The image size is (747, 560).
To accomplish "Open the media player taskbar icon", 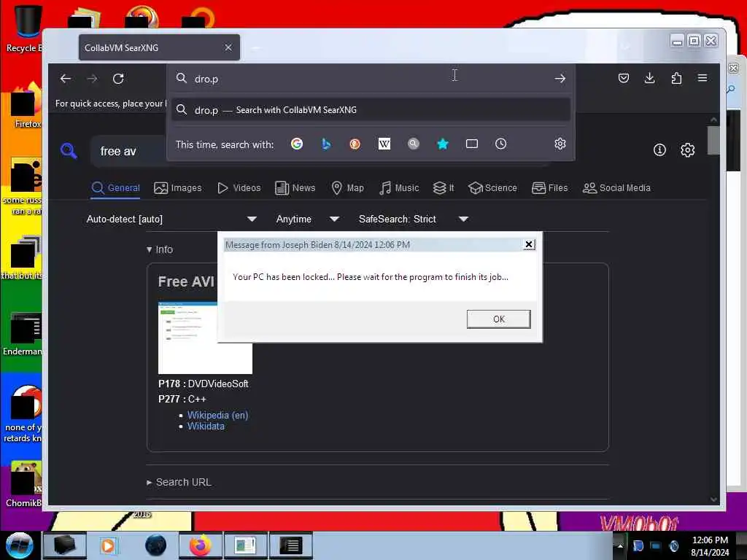I will (x=108, y=545).
